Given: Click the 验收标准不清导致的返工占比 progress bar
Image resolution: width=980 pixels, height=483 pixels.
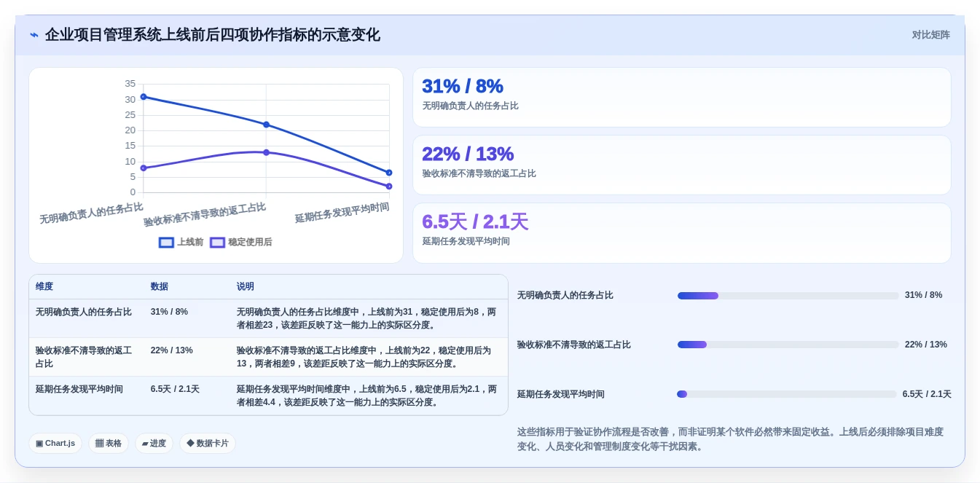Looking at the screenshot, I should pos(788,345).
